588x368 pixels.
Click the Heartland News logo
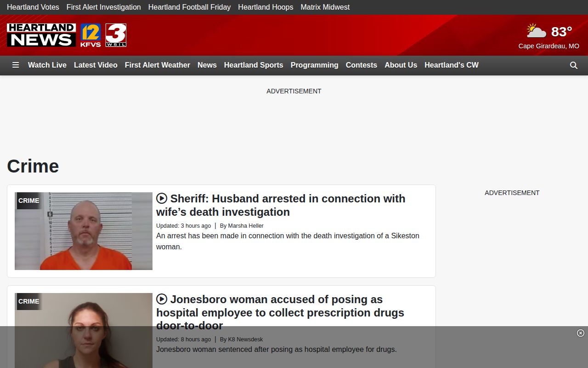[41, 35]
